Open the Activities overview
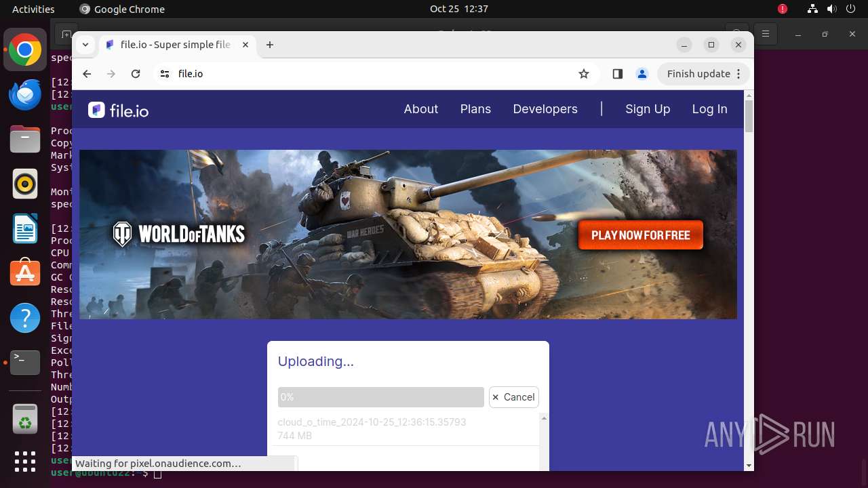Viewport: 868px width, 488px height. point(33,9)
